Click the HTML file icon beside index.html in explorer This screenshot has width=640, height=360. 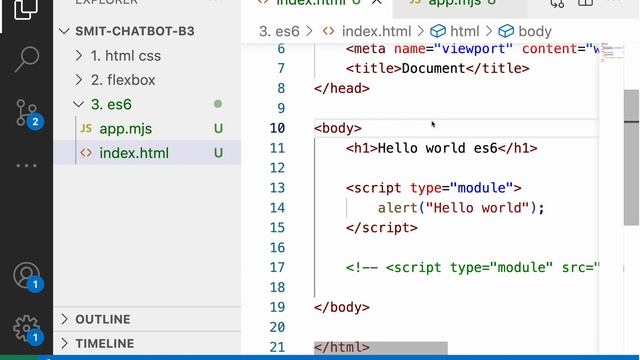86,153
